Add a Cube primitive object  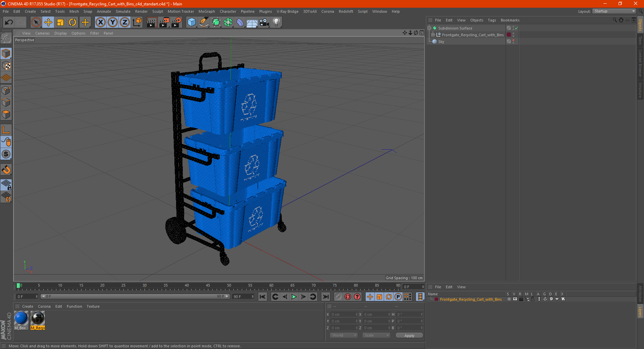pyautogui.click(x=192, y=22)
